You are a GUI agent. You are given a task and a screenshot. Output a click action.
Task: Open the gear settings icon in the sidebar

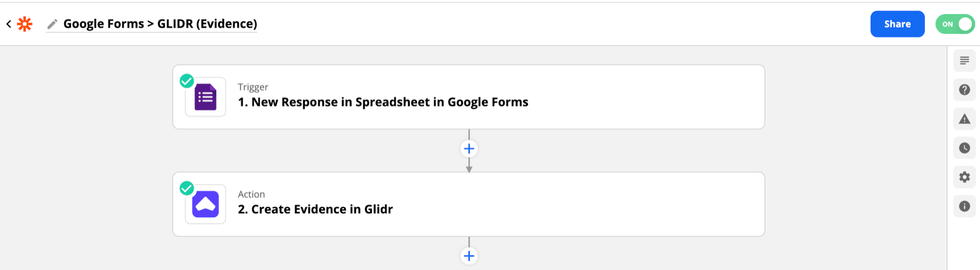(x=965, y=177)
